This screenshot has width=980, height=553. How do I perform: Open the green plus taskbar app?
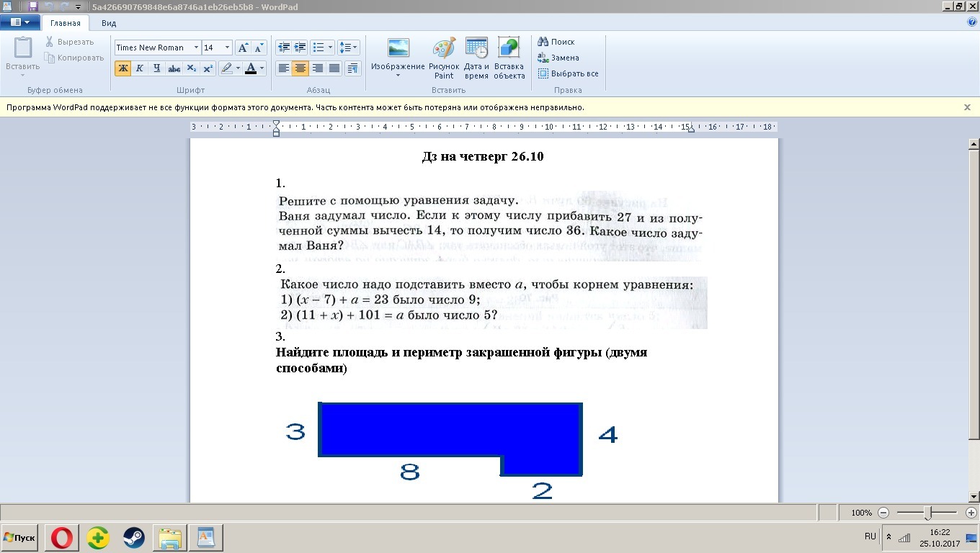[x=98, y=538]
